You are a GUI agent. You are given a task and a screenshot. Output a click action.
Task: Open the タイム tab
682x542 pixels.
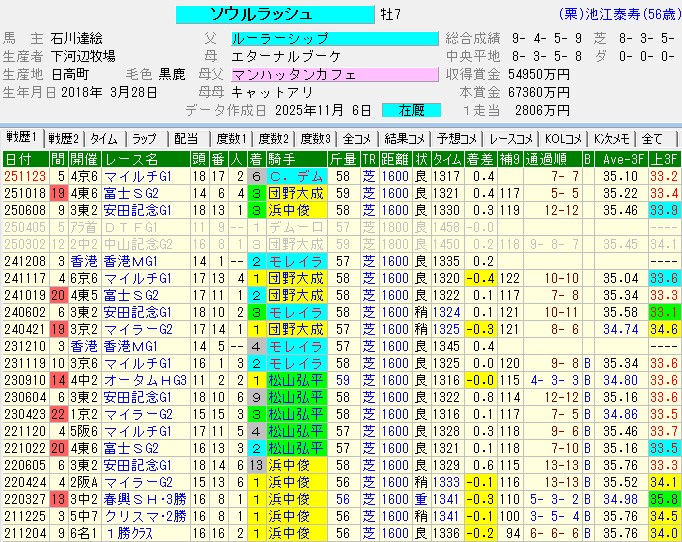click(x=105, y=139)
